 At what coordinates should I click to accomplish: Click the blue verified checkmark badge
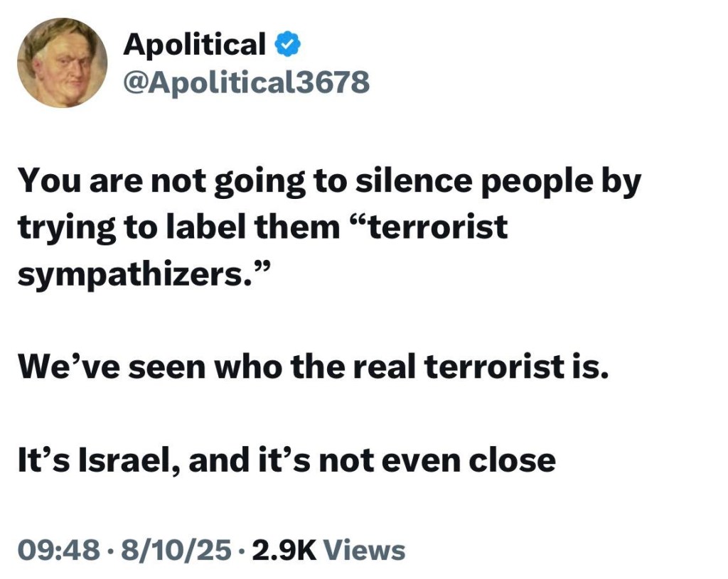[287, 45]
